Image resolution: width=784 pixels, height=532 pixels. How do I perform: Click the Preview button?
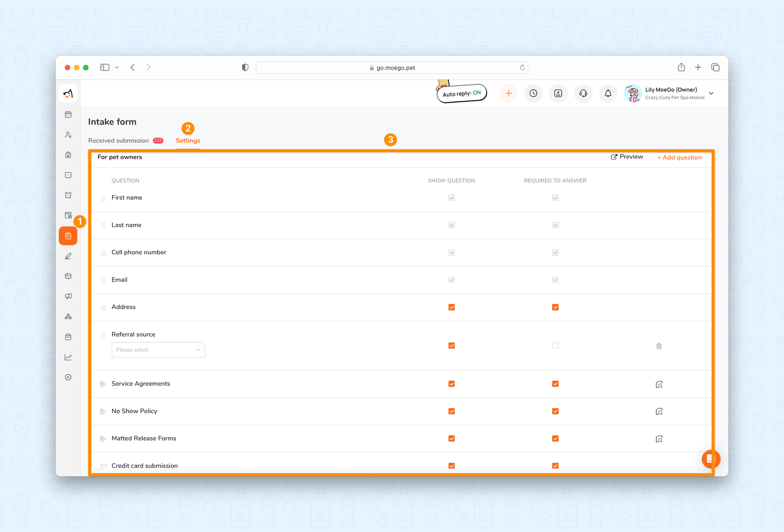tap(627, 157)
